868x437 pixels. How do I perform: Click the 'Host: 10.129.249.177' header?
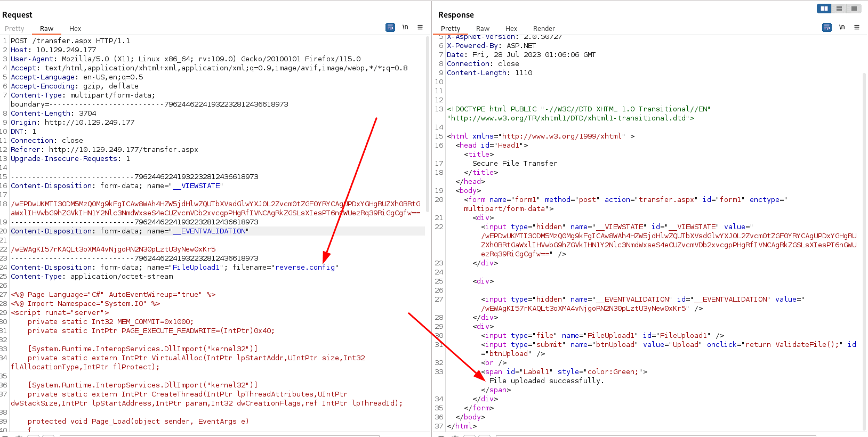(53, 50)
